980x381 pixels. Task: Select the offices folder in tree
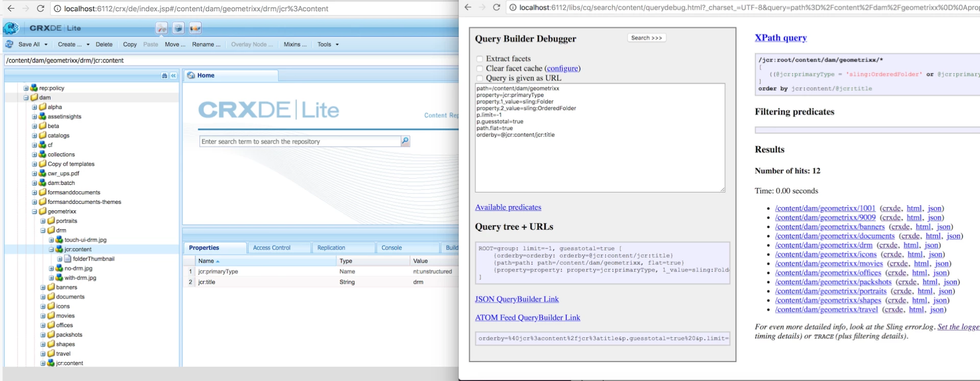(x=64, y=325)
